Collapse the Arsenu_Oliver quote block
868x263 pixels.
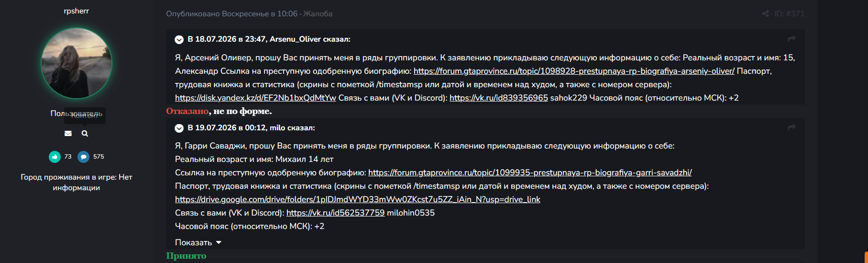click(179, 39)
